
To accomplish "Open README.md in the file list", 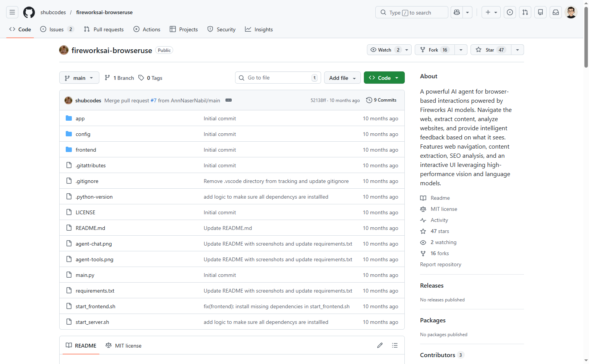I will pos(90,228).
